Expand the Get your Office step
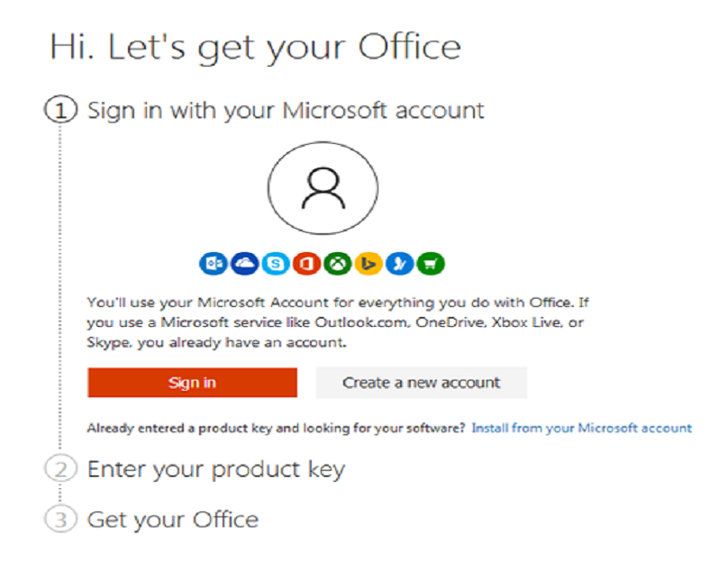The image size is (728, 569). pyautogui.click(x=172, y=519)
